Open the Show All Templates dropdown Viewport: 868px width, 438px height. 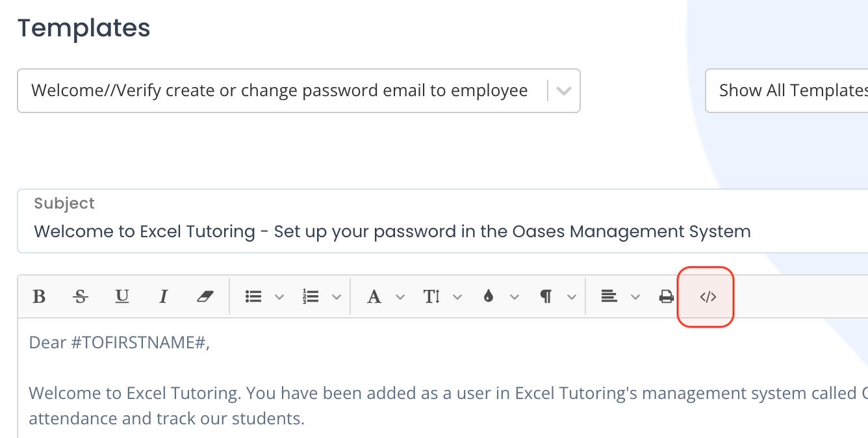[787, 90]
